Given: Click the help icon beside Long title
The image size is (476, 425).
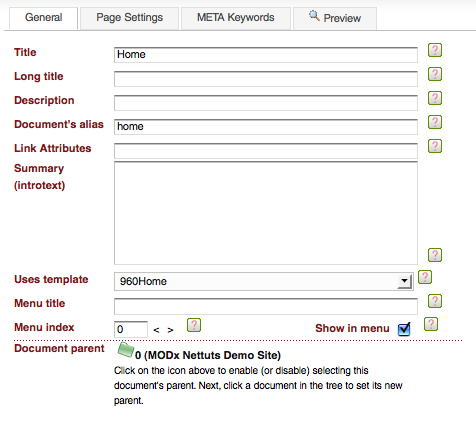Looking at the screenshot, I should pyautogui.click(x=435, y=74).
